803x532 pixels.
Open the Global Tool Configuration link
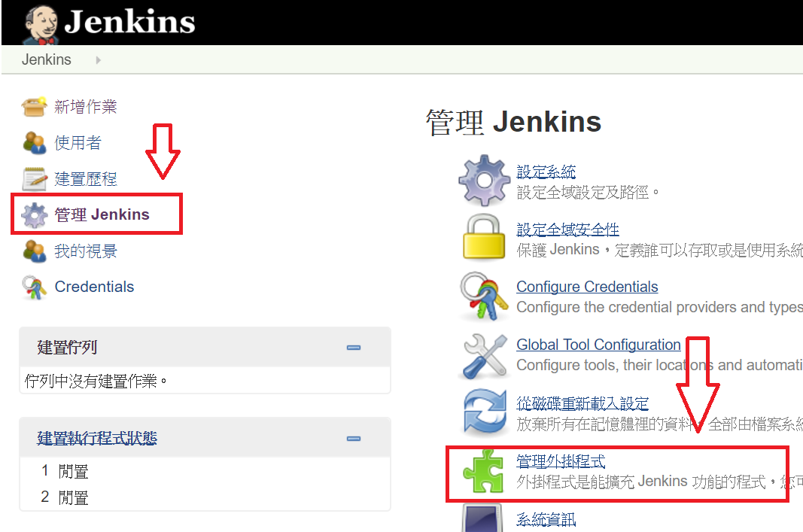point(598,345)
